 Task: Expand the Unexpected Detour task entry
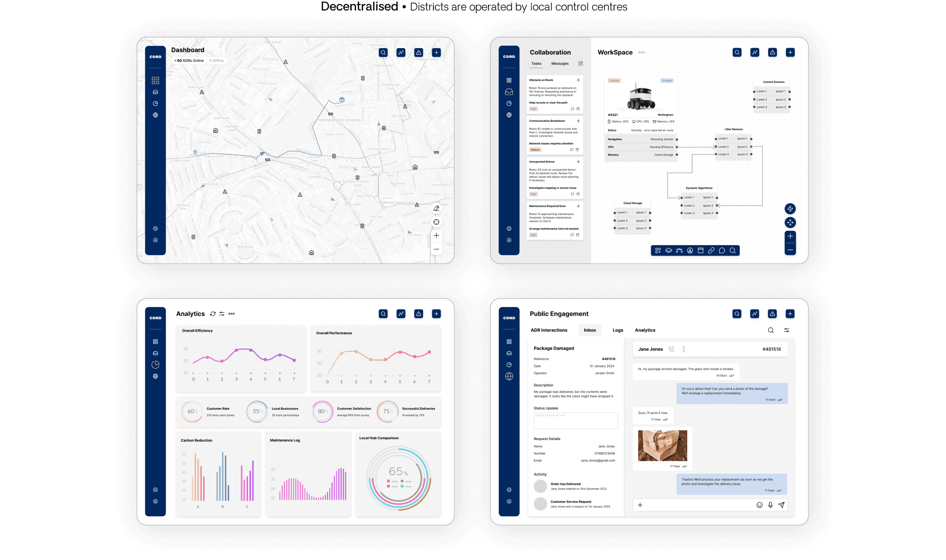[x=578, y=161]
